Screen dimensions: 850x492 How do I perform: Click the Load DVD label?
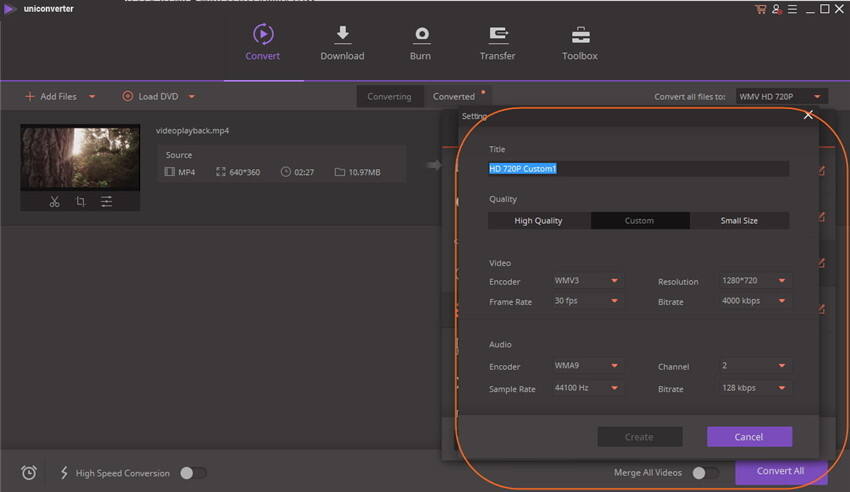pos(158,96)
